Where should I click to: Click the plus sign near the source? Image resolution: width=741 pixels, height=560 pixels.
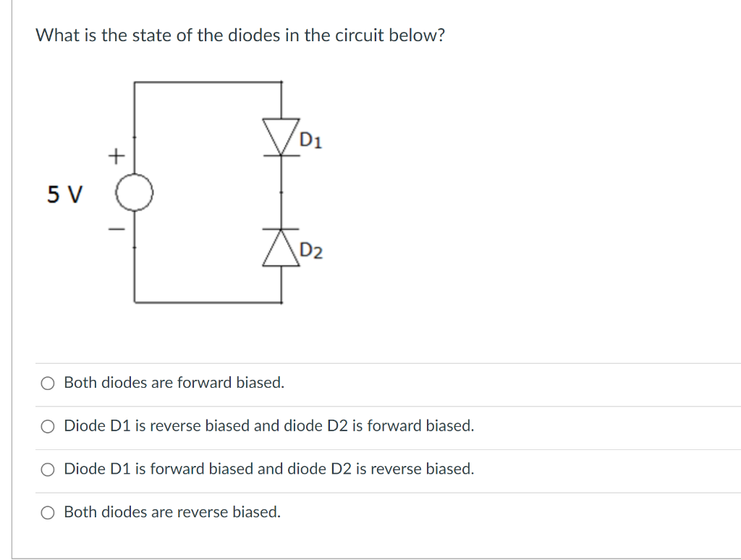point(117,154)
